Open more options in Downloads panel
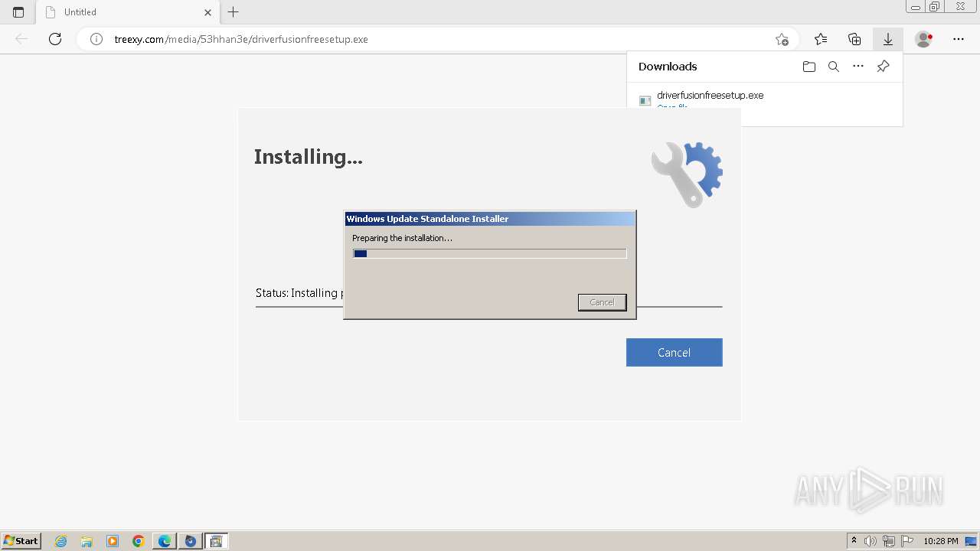 (858, 67)
